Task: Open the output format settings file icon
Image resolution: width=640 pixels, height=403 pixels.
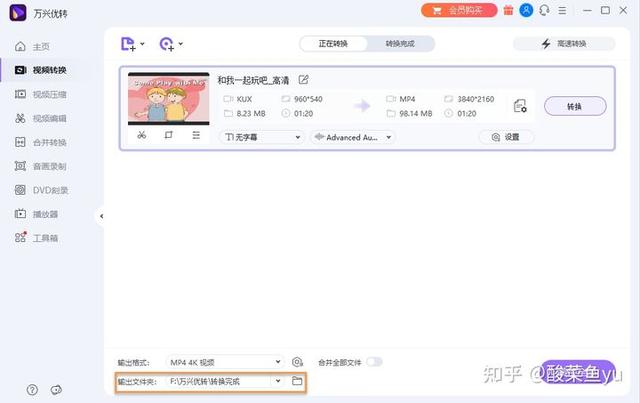Action: [x=520, y=106]
